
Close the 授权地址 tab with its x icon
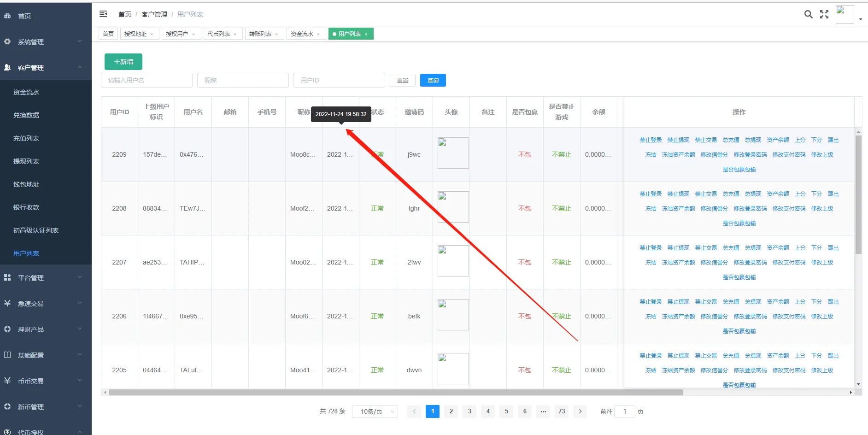pyautogui.click(x=152, y=34)
